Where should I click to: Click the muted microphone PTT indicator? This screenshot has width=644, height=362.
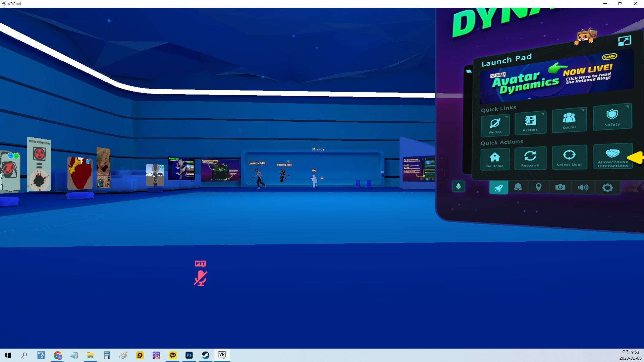201,274
